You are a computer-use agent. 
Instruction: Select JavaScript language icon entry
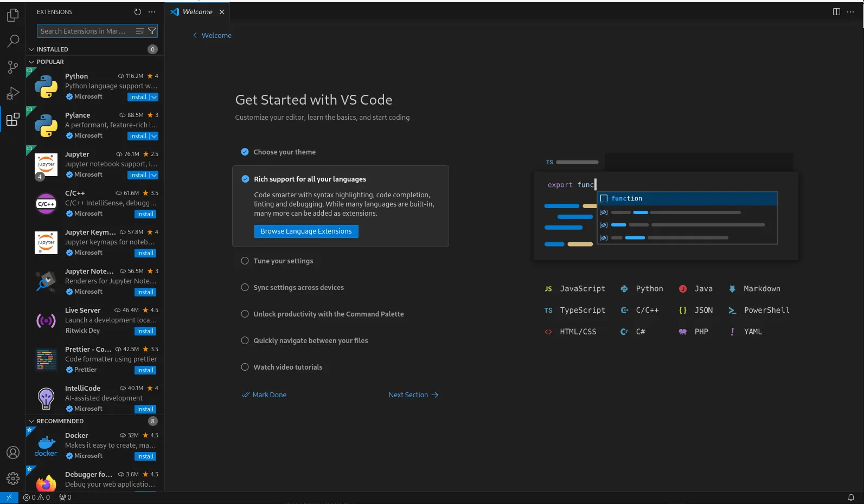click(575, 289)
